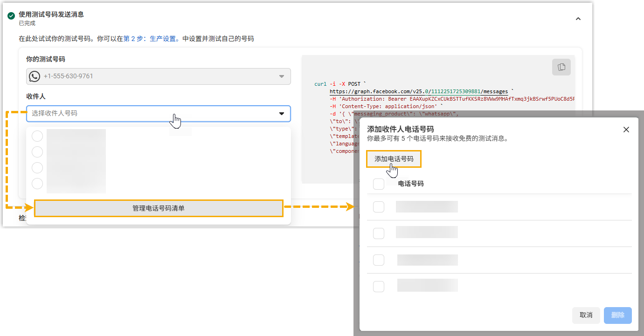Click the 添加电话号码 button
The height and width of the screenshot is (336, 644).
pyautogui.click(x=394, y=159)
